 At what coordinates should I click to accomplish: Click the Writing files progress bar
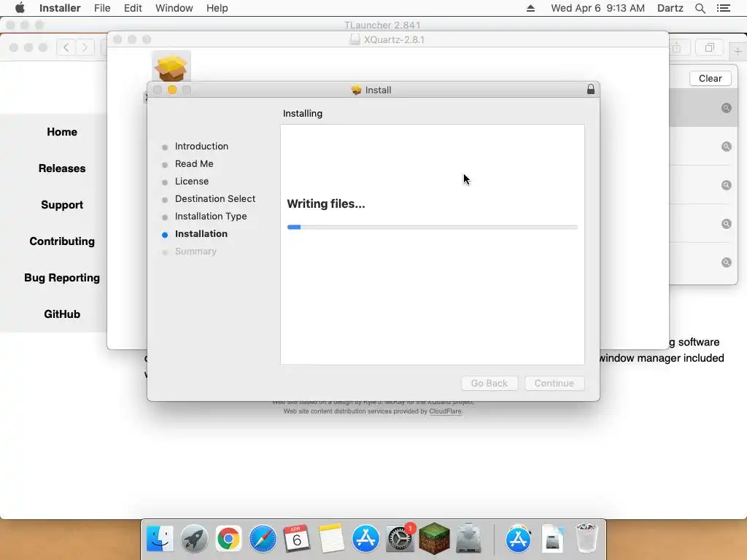432,227
